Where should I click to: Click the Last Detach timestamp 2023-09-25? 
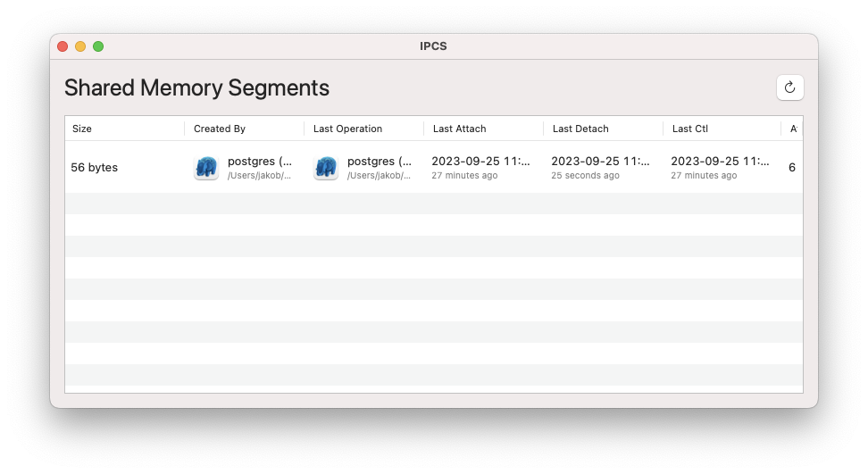tap(600, 161)
